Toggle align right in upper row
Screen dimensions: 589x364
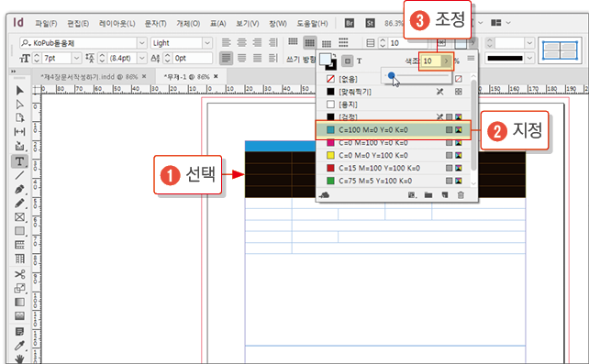pos(257,42)
